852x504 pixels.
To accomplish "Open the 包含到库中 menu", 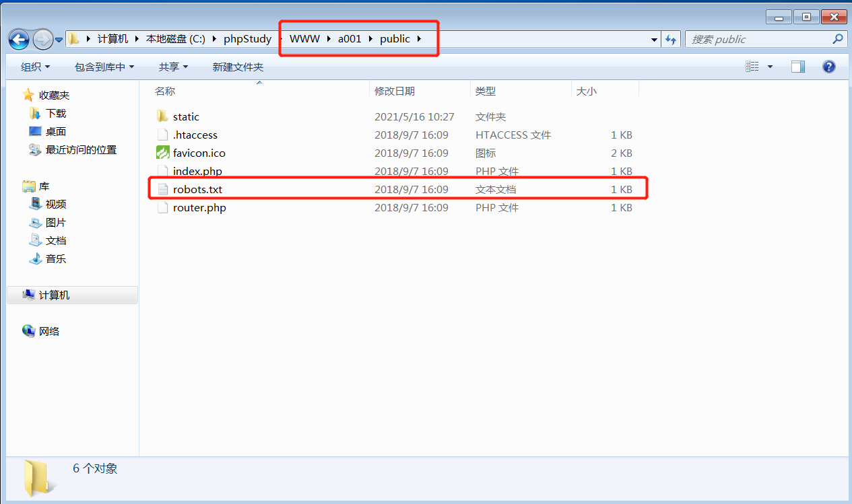I will click(x=104, y=67).
